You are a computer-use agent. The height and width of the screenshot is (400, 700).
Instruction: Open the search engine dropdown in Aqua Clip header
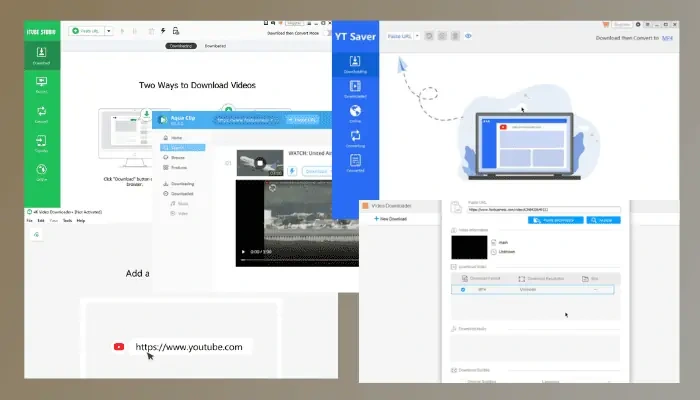click(x=246, y=120)
